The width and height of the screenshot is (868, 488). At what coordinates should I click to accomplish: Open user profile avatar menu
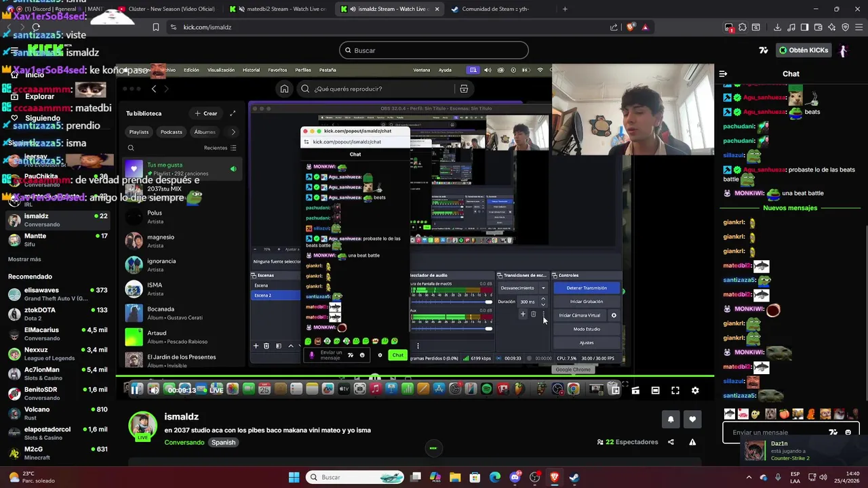pos(843,50)
